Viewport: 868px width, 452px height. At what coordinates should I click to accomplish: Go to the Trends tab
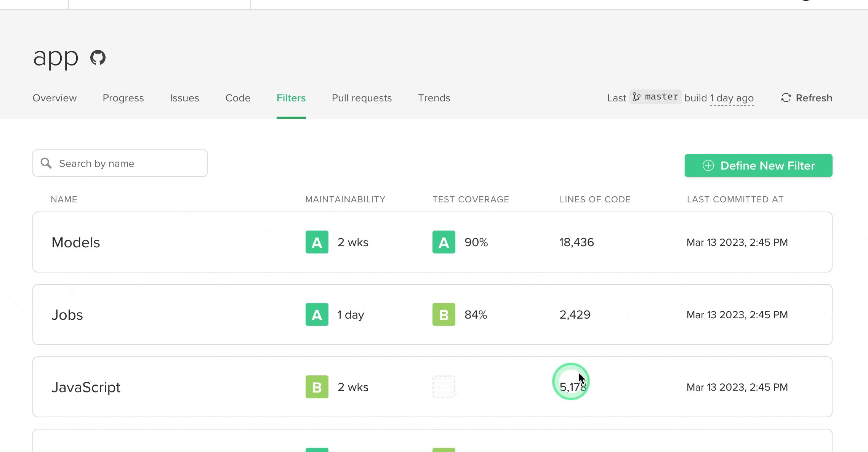[x=434, y=98]
